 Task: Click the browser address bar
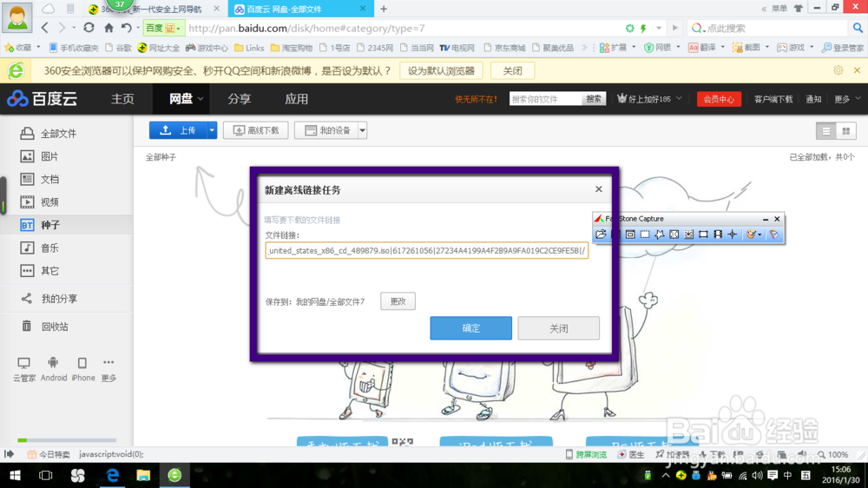[404, 29]
